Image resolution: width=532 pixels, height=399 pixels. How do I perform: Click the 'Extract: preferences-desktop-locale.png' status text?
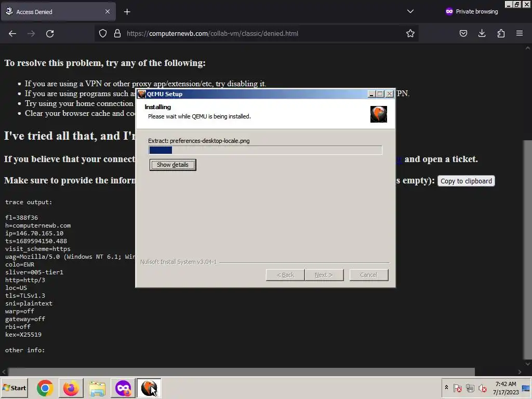[x=199, y=141]
